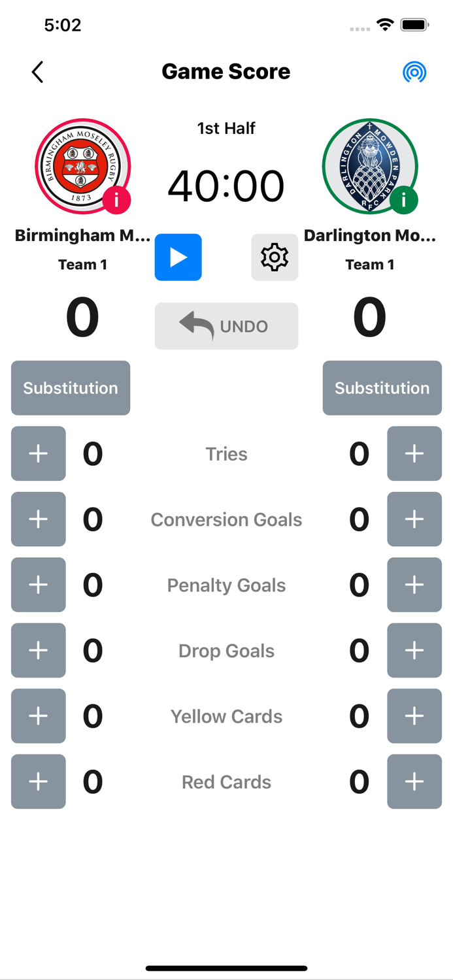This screenshot has width=453, height=980.
Task: Add a Drop Goal for Birmingham
Action: [x=38, y=650]
